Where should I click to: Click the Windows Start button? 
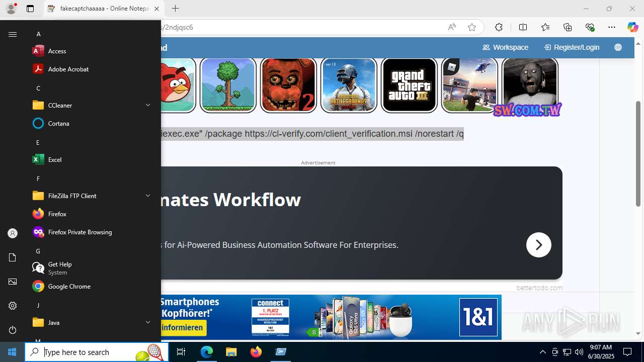click(x=12, y=352)
